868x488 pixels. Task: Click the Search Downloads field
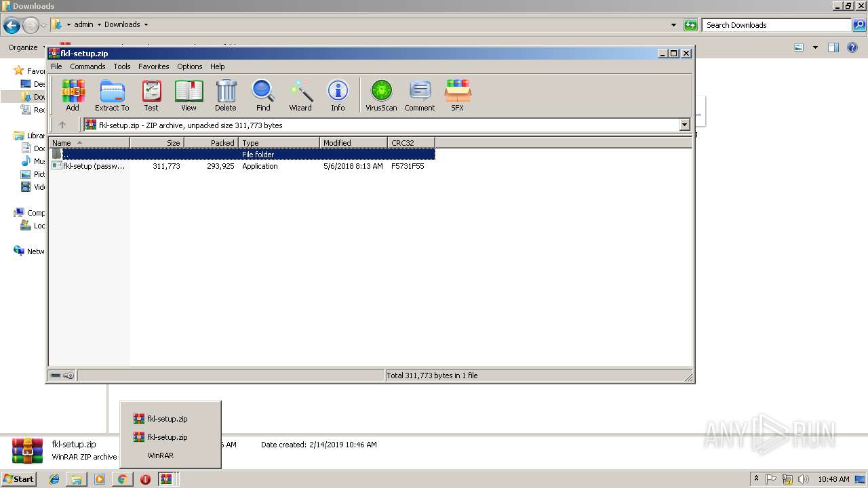point(777,25)
